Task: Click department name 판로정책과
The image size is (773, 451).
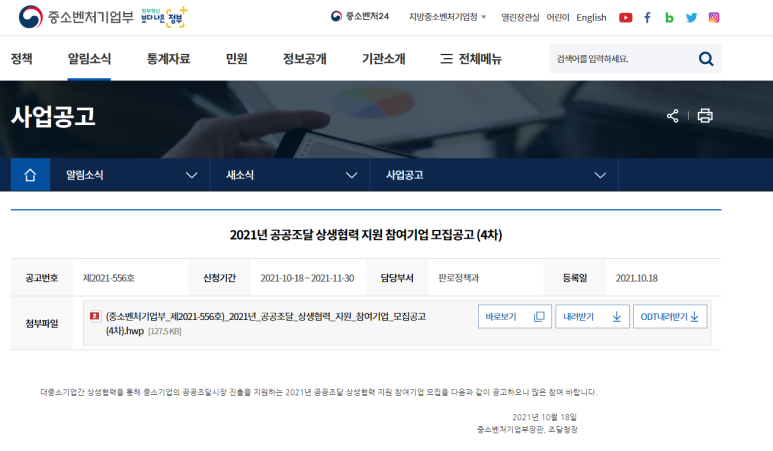Action: [458, 278]
